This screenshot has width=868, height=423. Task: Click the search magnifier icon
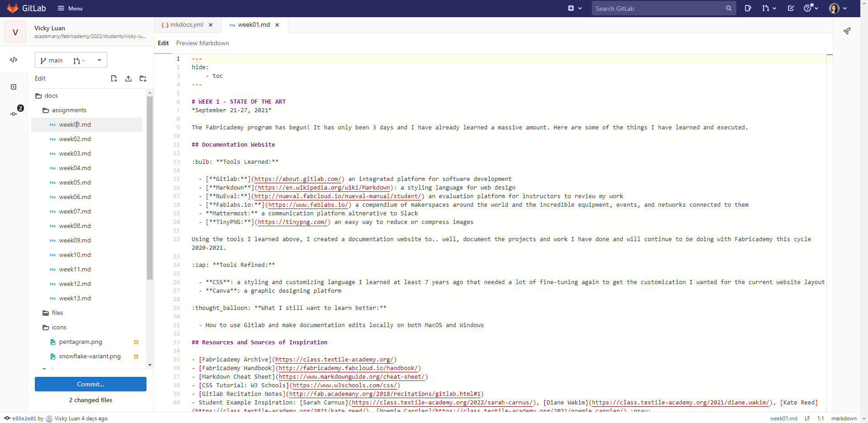click(x=729, y=8)
